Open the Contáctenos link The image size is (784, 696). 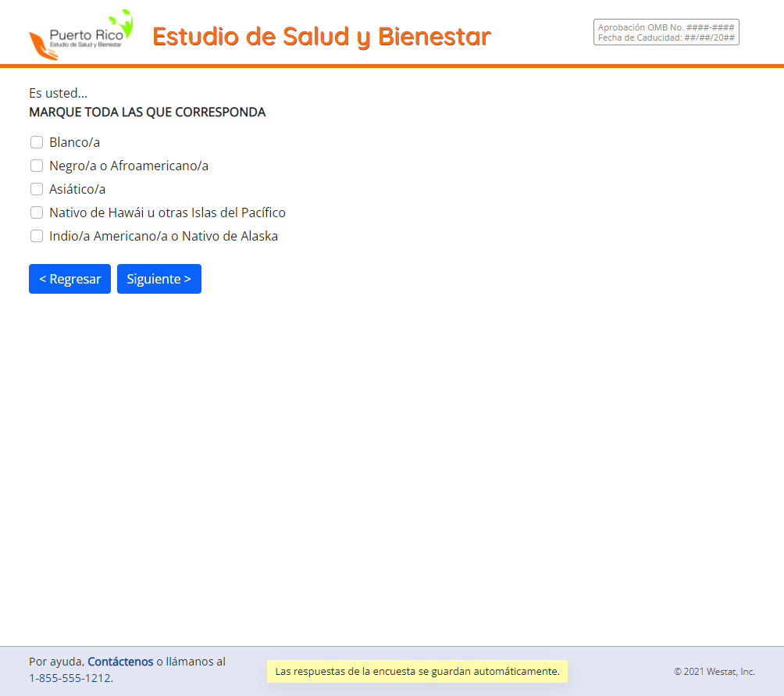click(120, 662)
